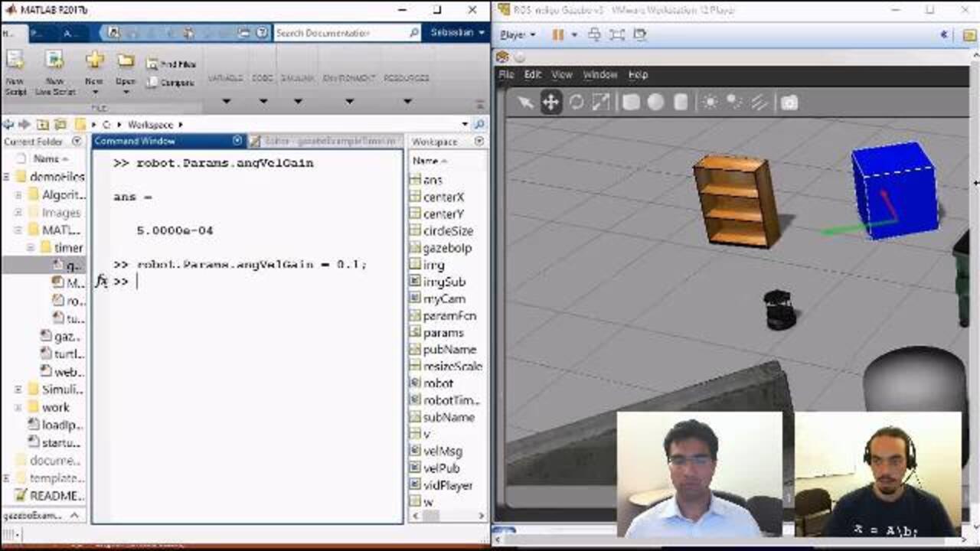Insert a sphere shape in Gazebo
Screen dimensions: 980x551
pyautogui.click(x=655, y=103)
